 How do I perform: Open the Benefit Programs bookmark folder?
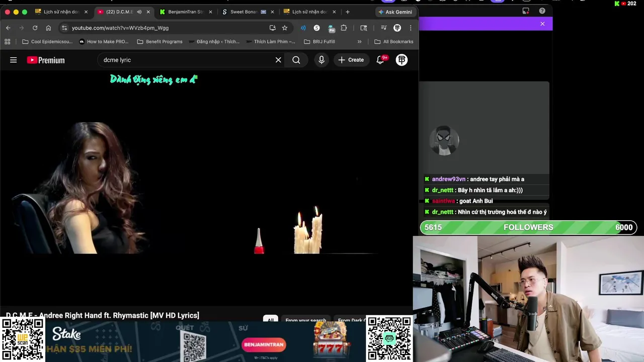pos(159,42)
